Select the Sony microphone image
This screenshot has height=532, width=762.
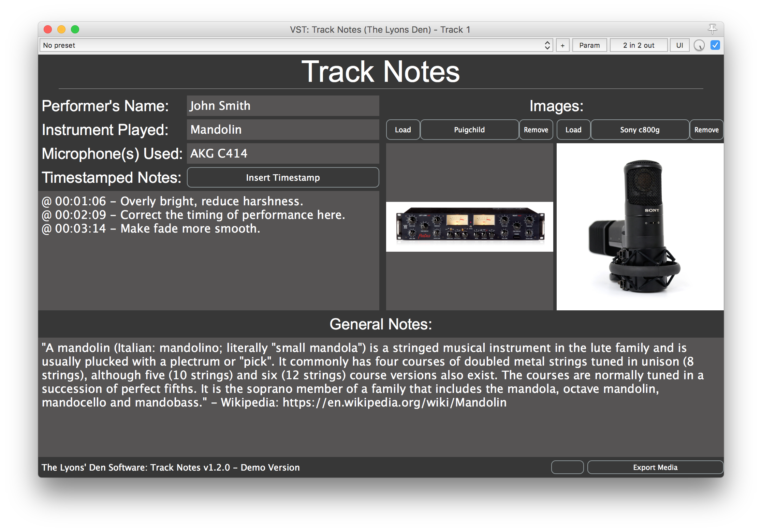(640, 226)
